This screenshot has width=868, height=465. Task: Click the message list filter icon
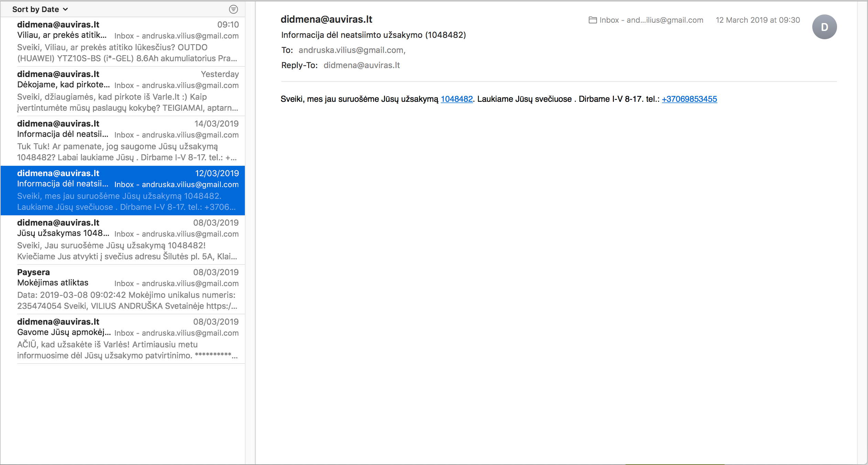pyautogui.click(x=234, y=9)
